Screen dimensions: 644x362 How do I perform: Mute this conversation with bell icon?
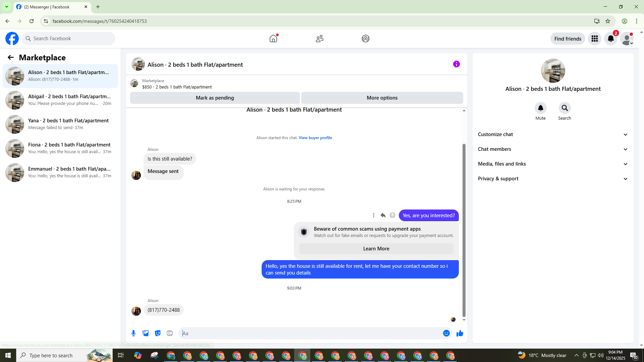pyautogui.click(x=540, y=108)
